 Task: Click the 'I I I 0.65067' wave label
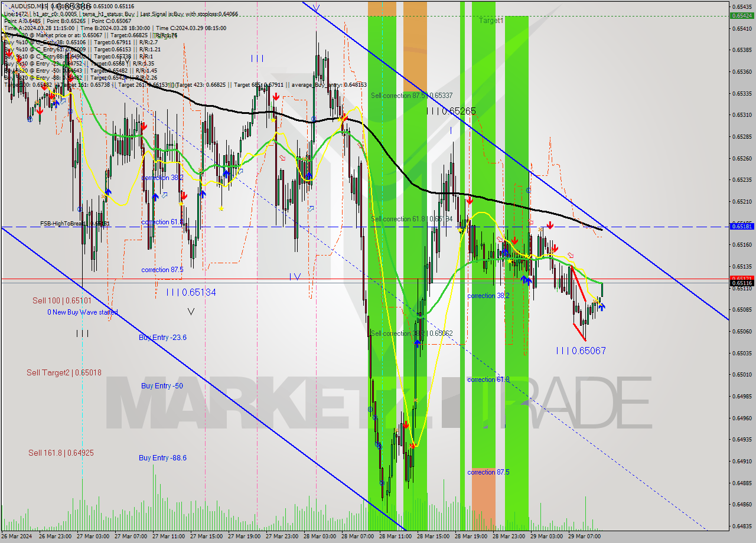tap(581, 351)
